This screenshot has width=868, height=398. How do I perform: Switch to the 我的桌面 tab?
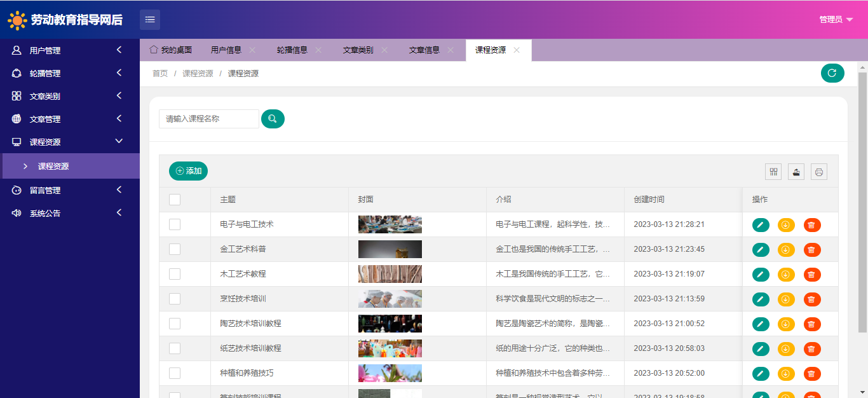click(170, 50)
